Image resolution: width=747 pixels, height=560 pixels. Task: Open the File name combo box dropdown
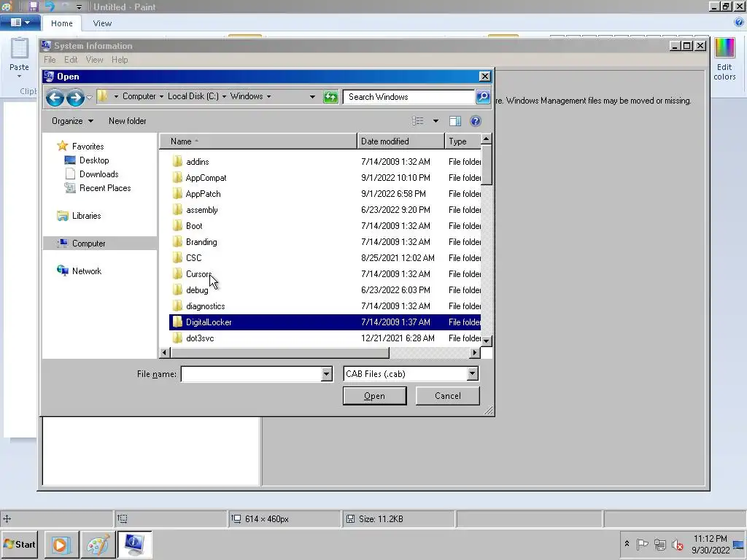[x=326, y=374]
